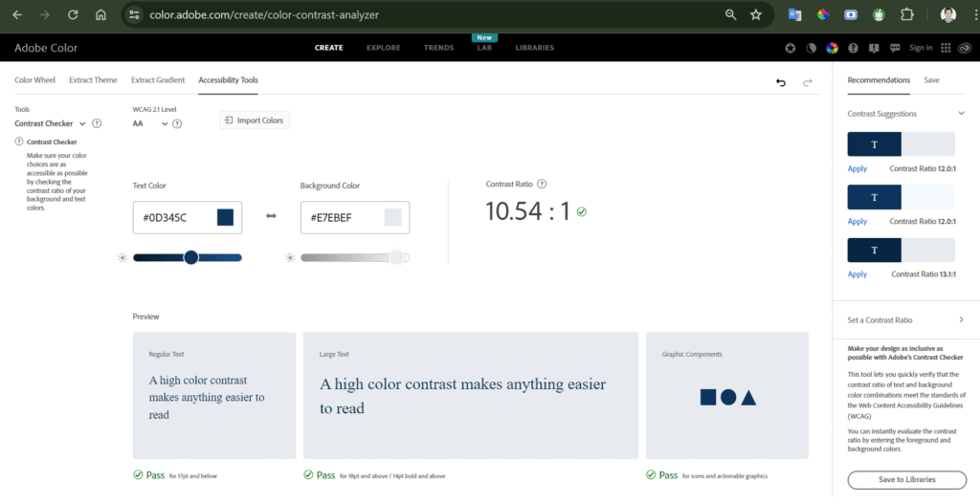Switch to the Extract Theme tab

(x=93, y=80)
